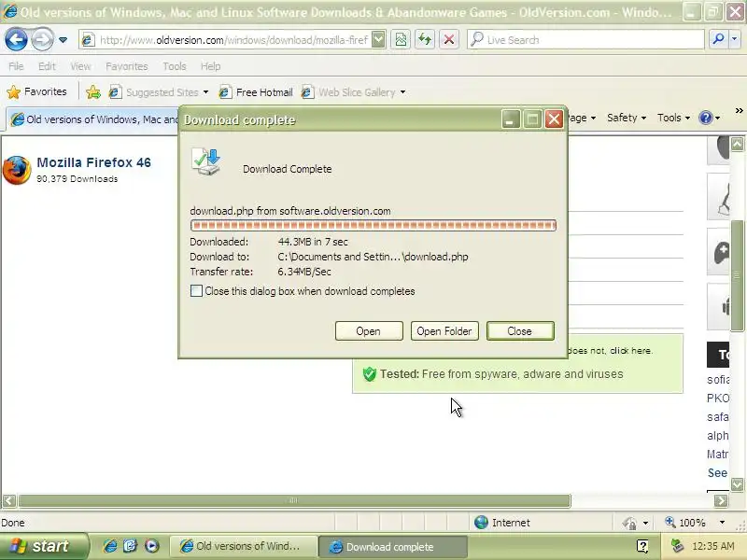747x560 pixels.
Task: Click the download progress bar
Action: [x=373, y=225]
